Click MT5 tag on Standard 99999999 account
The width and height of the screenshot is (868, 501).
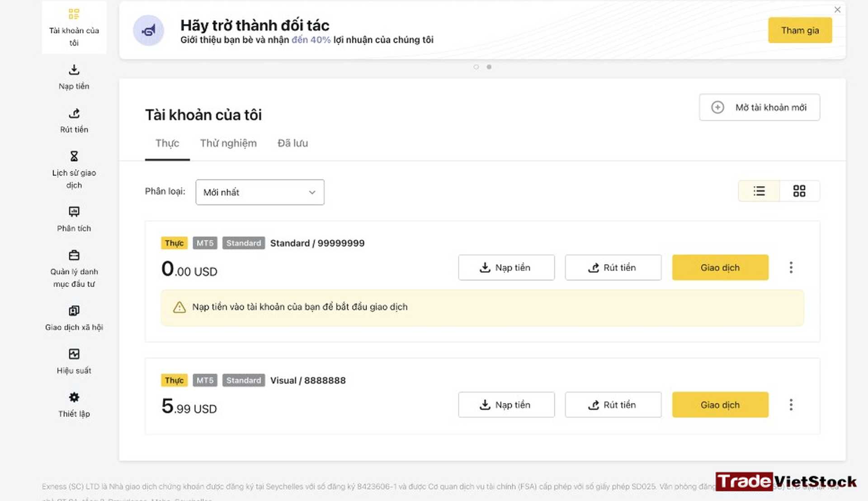(205, 243)
